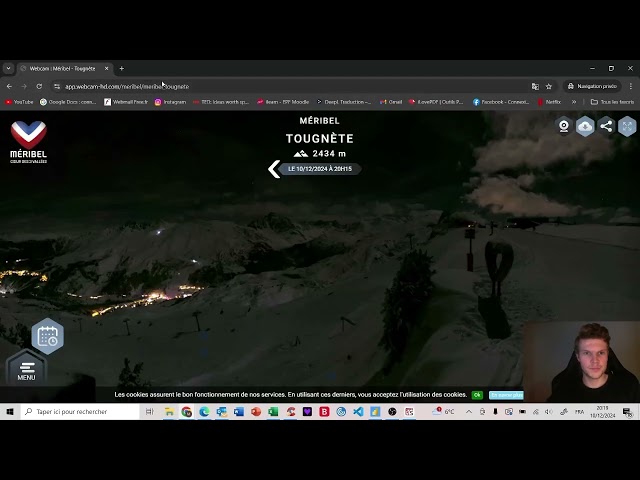This screenshot has width=640, height=480.
Task: Open the calendar archive hexagon icon
Action: click(48, 336)
